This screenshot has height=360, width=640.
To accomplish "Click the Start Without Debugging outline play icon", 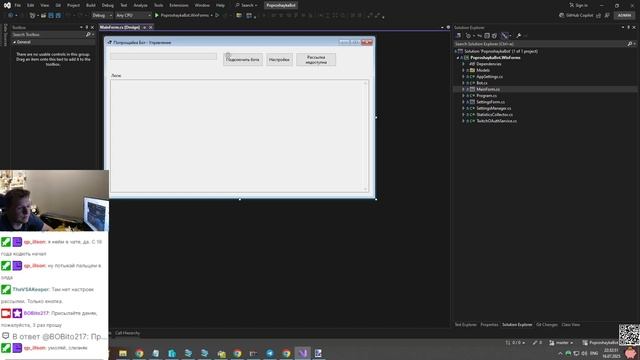I will pyautogui.click(x=217, y=16).
